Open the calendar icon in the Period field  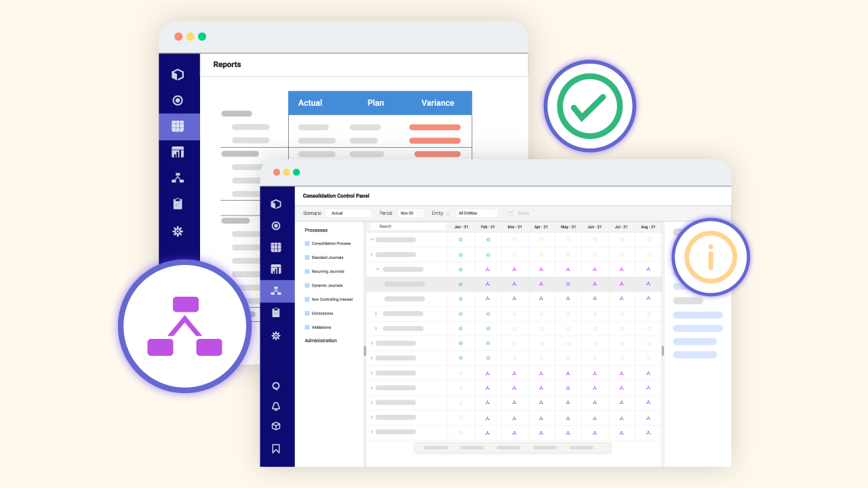(419, 213)
